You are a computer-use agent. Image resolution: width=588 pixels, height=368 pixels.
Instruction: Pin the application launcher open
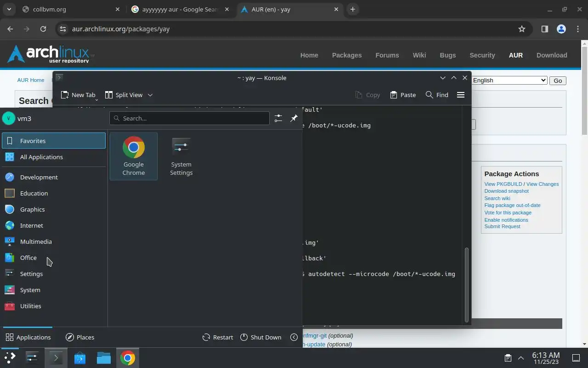(x=294, y=118)
